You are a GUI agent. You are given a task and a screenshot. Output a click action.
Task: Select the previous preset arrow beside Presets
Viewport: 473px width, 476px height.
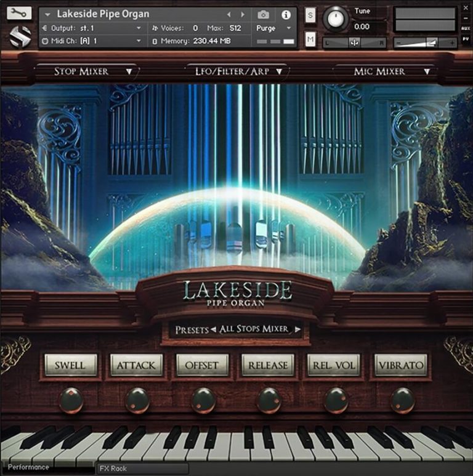tap(213, 329)
